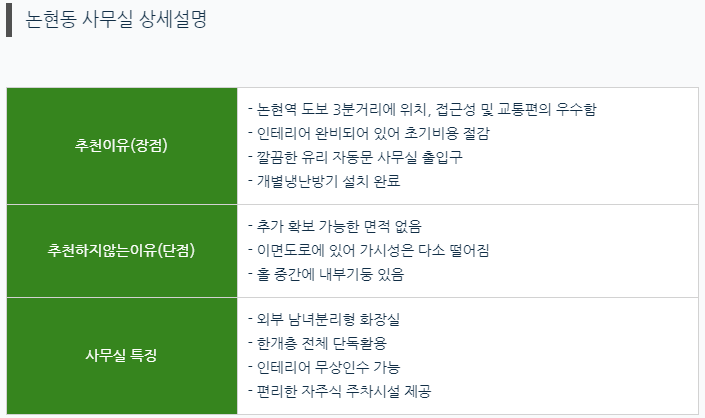This screenshot has height=418, width=705.
Task: Click the 인테리어 완비되어 있어 초기비용 절감 line
Action: click(369, 133)
